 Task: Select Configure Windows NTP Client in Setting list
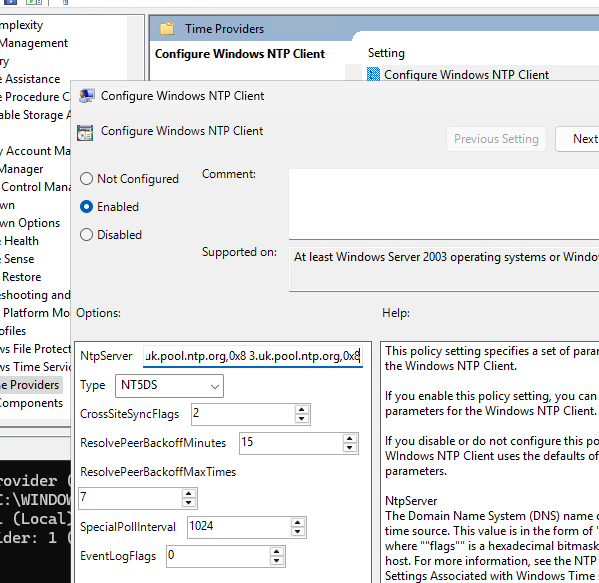click(466, 74)
